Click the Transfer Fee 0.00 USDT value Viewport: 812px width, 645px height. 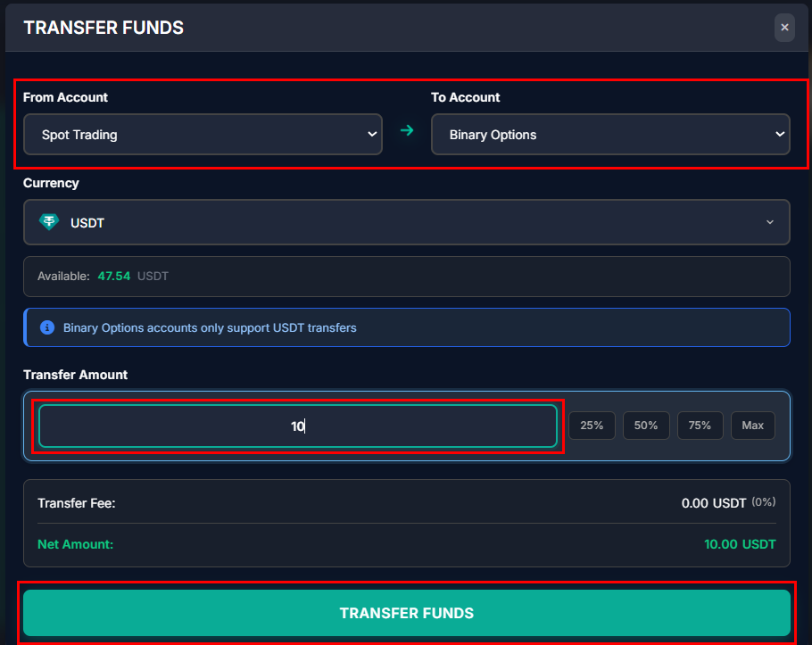pos(713,503)
